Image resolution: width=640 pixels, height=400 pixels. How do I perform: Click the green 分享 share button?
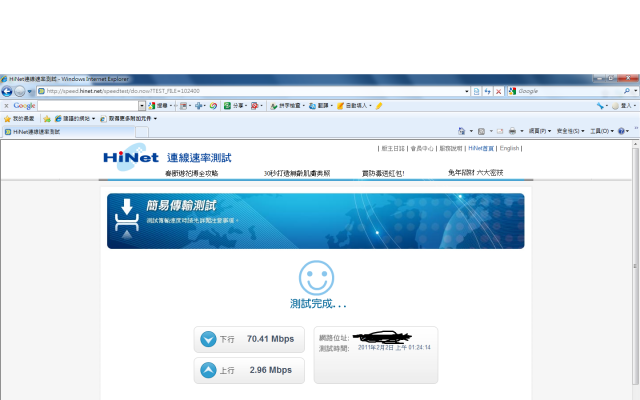pos(235,106)
